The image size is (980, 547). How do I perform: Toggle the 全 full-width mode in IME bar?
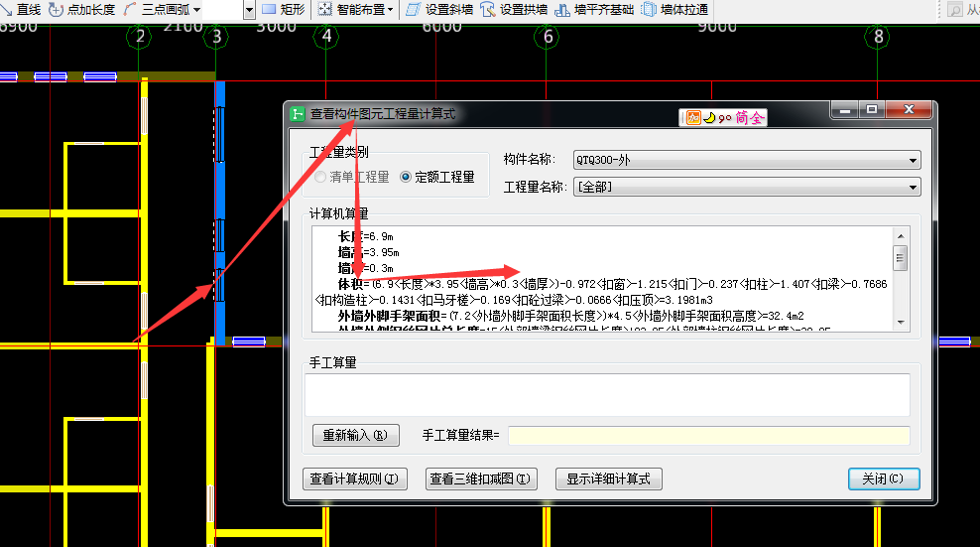point(756,118)
